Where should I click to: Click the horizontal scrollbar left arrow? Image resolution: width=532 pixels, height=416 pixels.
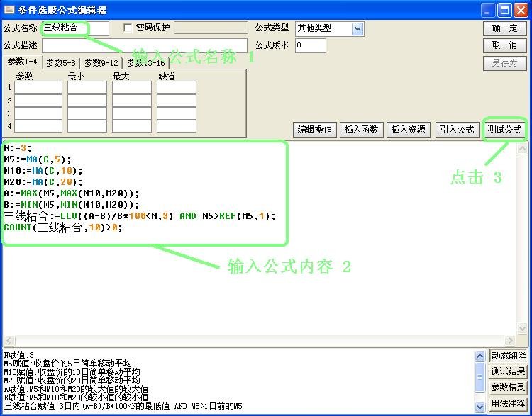click(9, 340)
